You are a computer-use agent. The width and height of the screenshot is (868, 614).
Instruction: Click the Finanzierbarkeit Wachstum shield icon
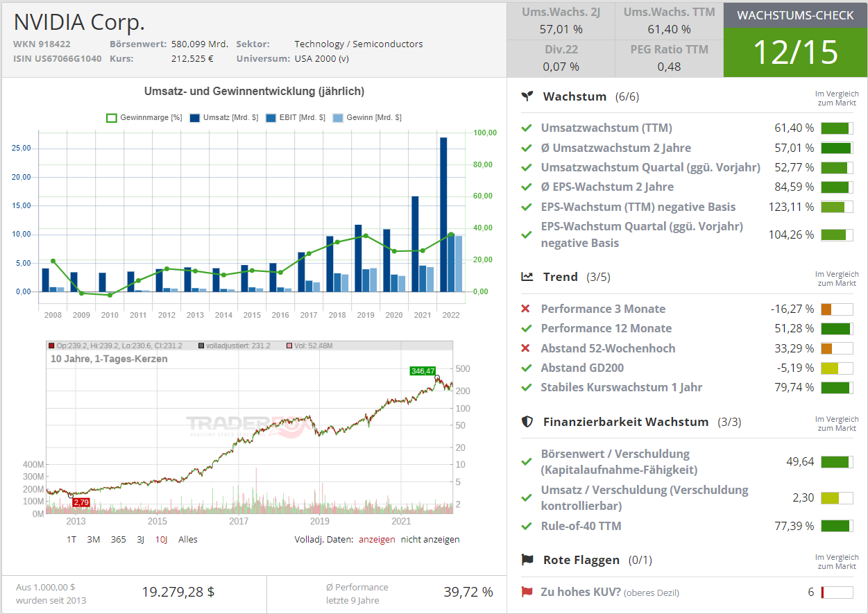click(528, 422)
